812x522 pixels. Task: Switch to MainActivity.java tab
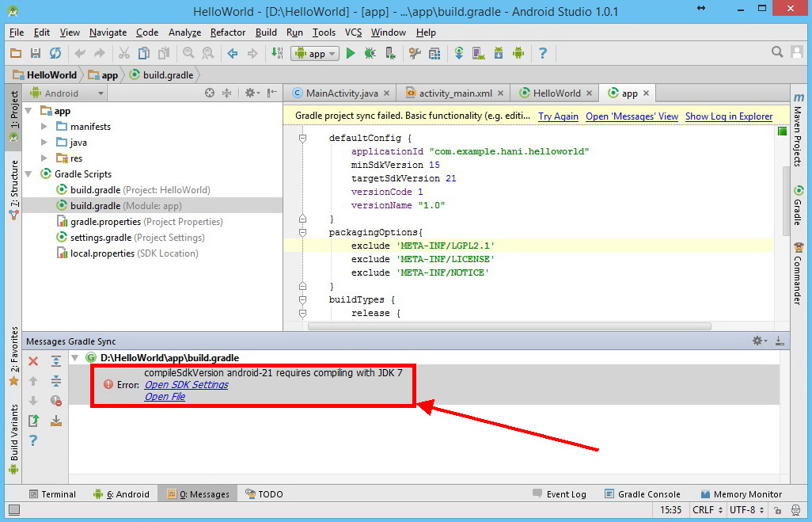[x=341, y=93]
